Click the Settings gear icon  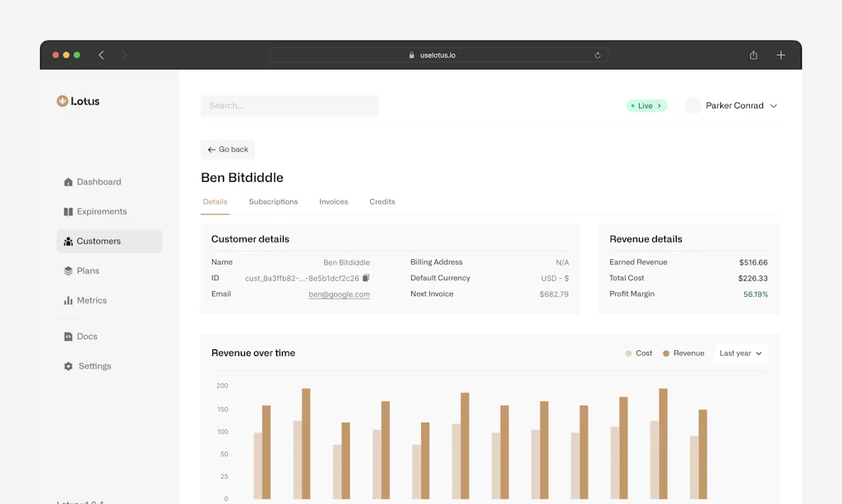click(x=68, y=367)
